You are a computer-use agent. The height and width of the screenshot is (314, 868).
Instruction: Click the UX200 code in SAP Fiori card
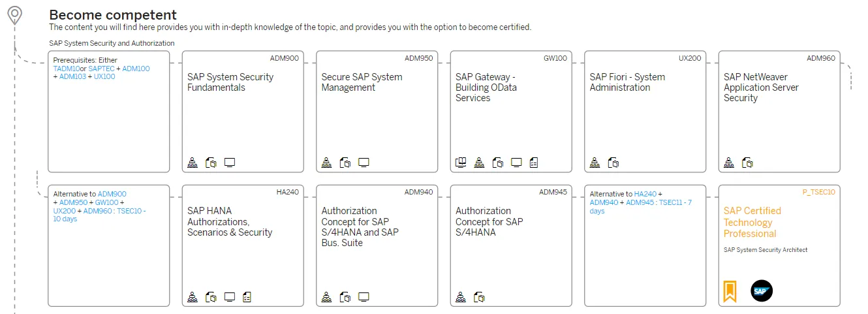(x=690, y=58)
